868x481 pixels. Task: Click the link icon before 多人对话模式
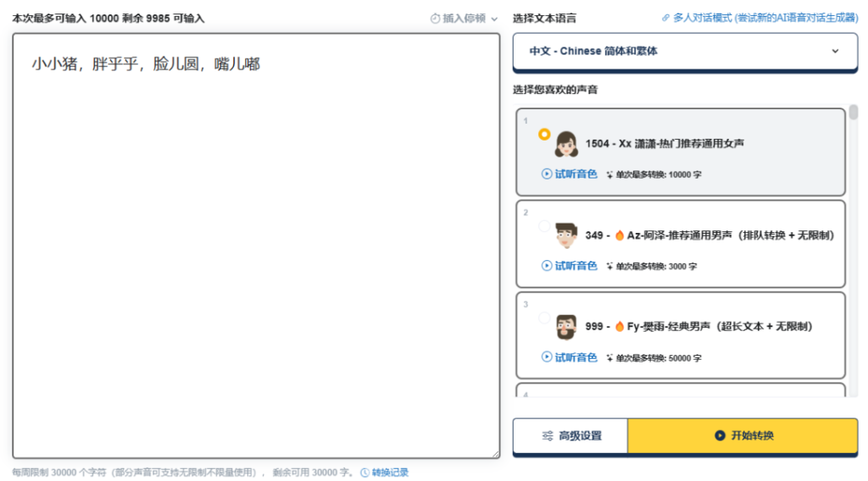(x=665, y=18)
